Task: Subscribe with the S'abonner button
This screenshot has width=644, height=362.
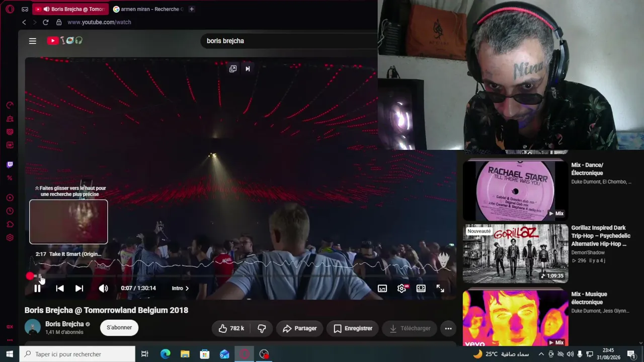Action: tap(119, 327)
